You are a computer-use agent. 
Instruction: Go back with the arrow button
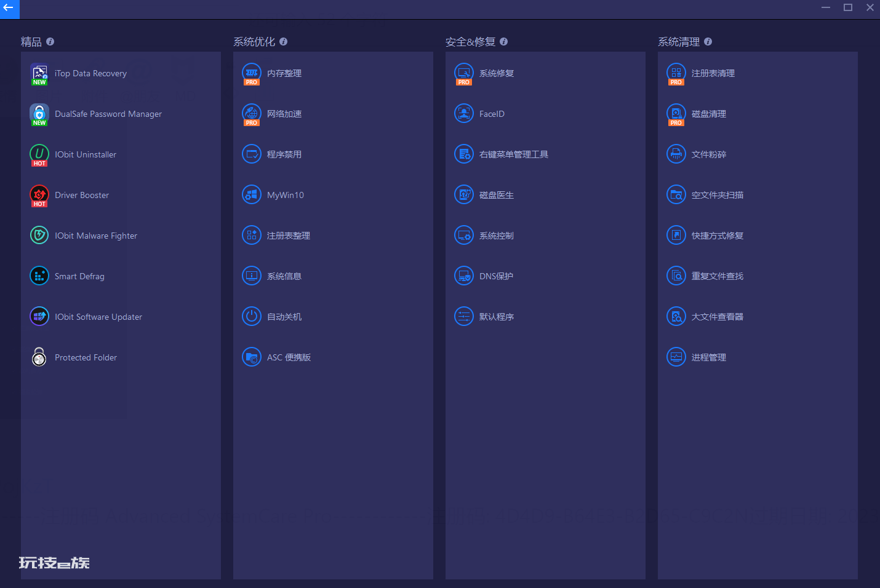(9, 9)
